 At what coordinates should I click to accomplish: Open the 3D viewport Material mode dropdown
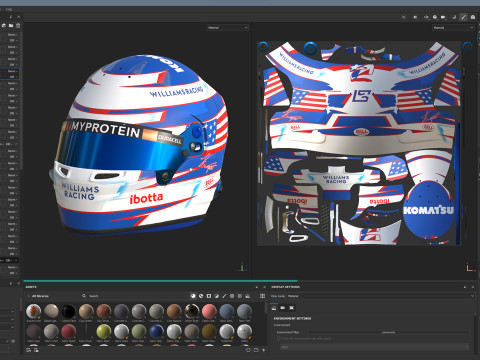click(x=227, y=28)
